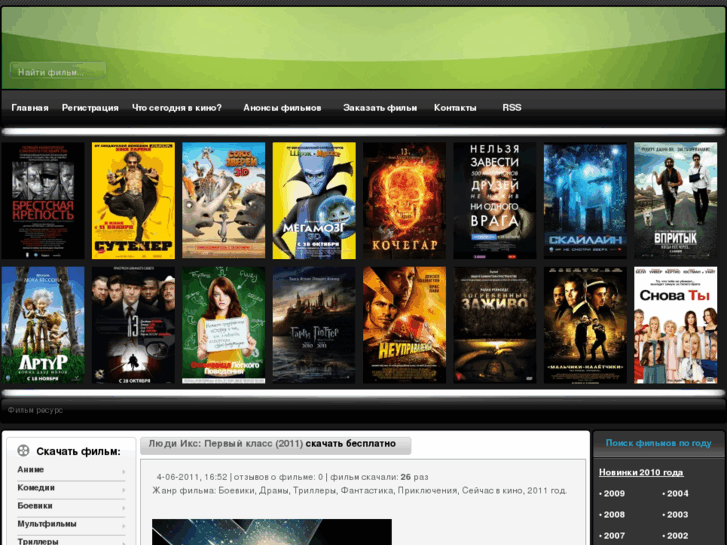Open the Брестская крепость poster
This screenshot has height=545, width=727.
pos(43,200)
